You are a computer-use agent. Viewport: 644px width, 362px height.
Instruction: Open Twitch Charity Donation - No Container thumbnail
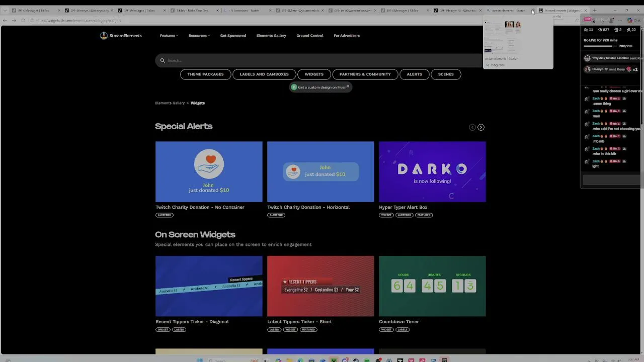coord(209,171)
